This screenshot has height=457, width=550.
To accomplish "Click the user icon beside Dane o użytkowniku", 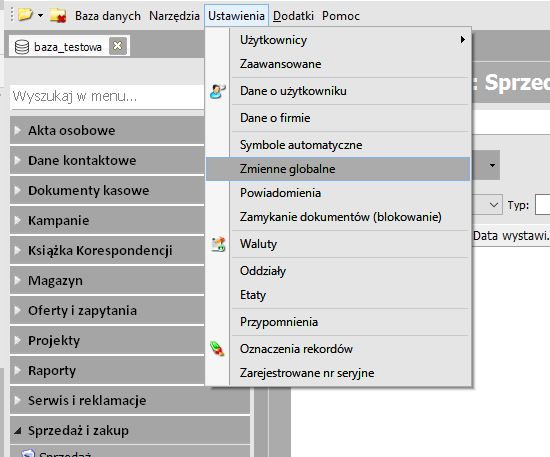I will [x=217, y=91].
